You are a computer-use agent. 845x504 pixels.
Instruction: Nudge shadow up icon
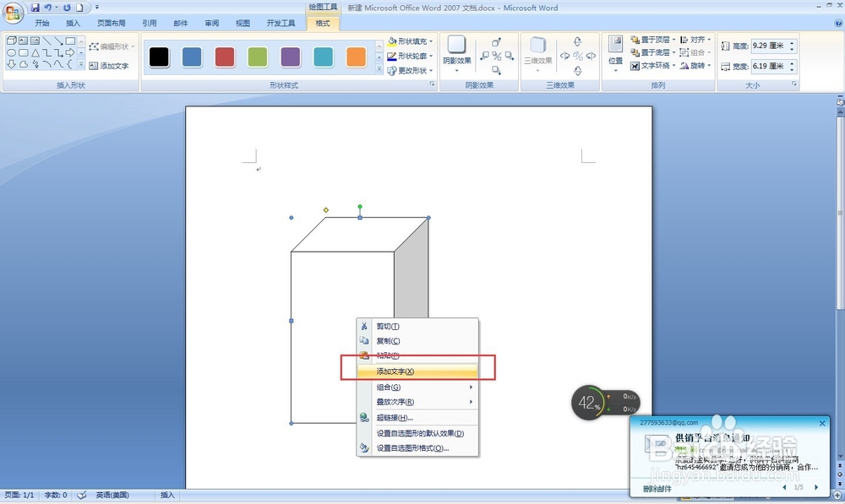[496, 42]
